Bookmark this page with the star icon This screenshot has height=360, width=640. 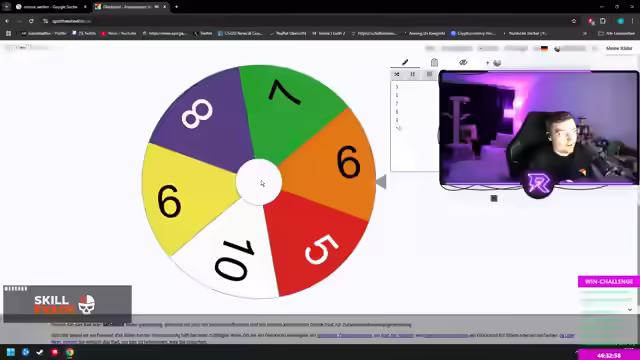click(x=573, y=21)
